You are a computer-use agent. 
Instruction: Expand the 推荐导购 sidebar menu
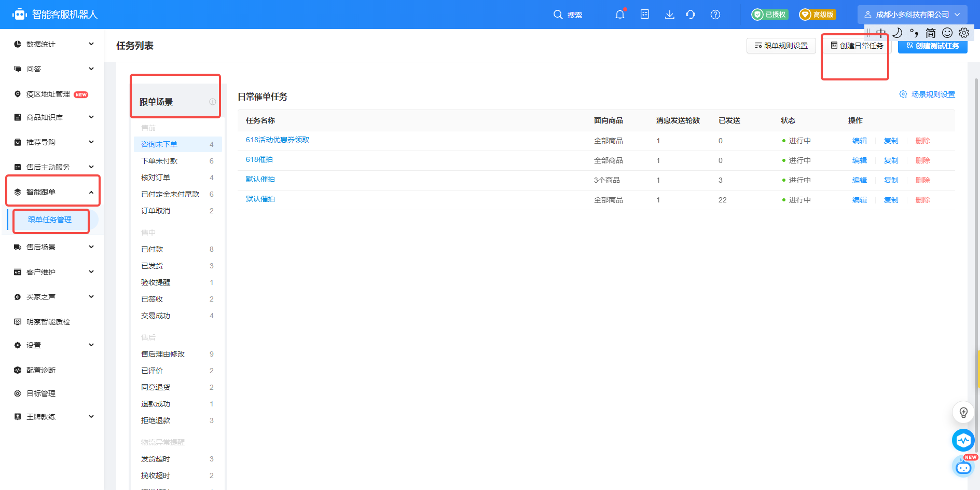[52, 142]
